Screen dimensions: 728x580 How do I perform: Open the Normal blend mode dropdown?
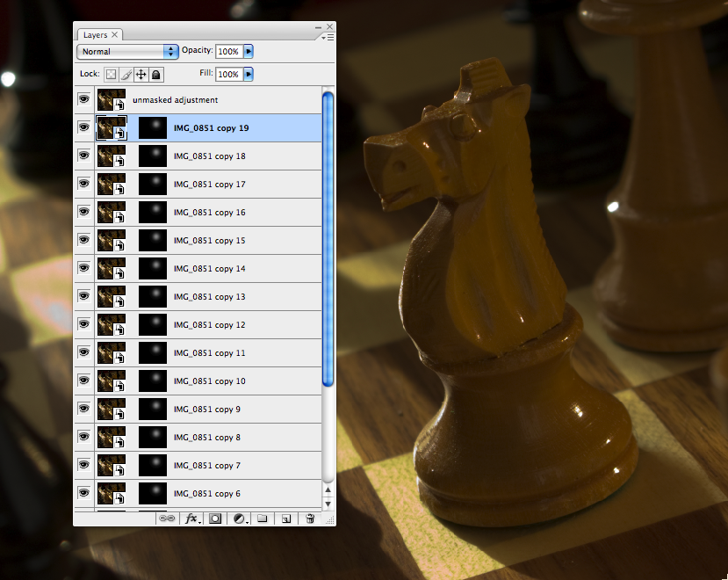click(127, 52)
